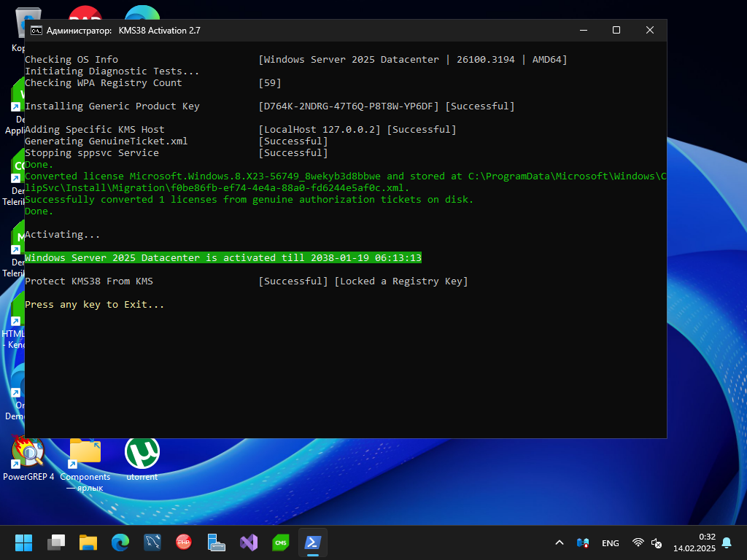Click the KMS38 Activation 2.7 window title
The width and height of the screenshot is (747, 560).
click(160, 31)
